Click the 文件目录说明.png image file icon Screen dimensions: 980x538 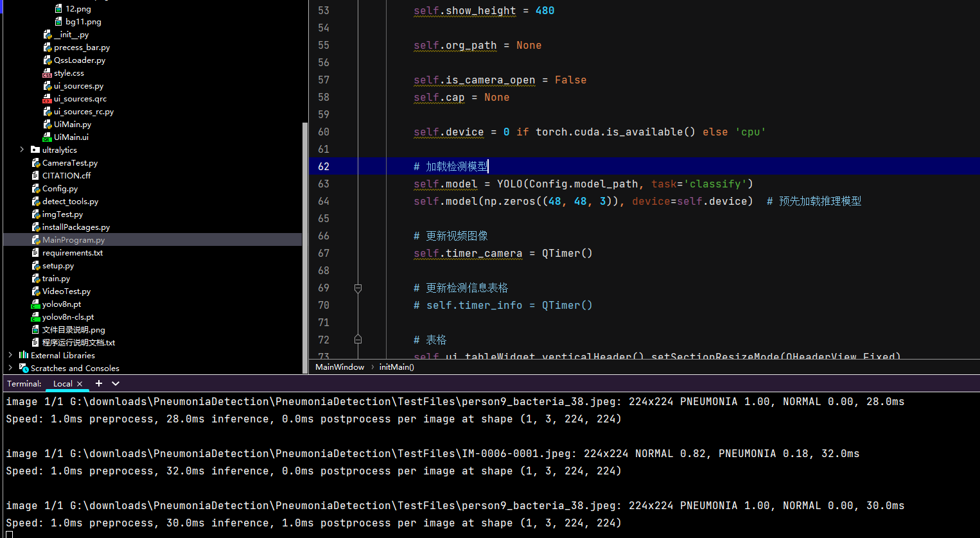pos(35,330)
